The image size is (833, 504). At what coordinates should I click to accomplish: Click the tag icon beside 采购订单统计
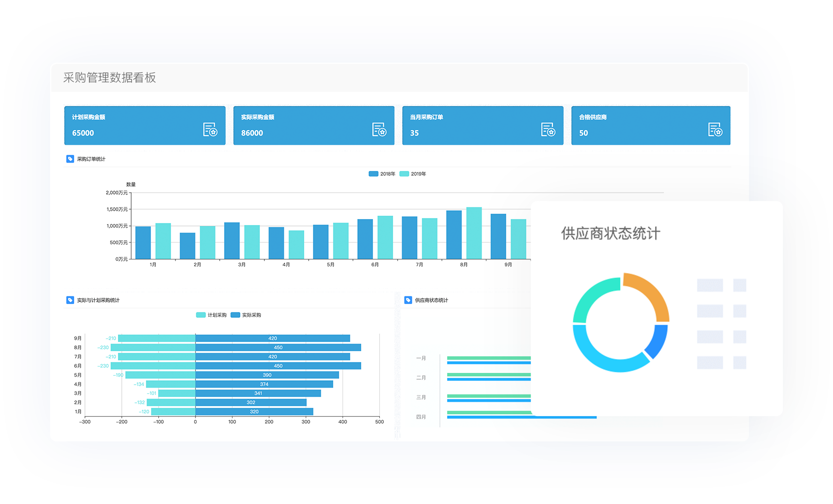point(70,159)
